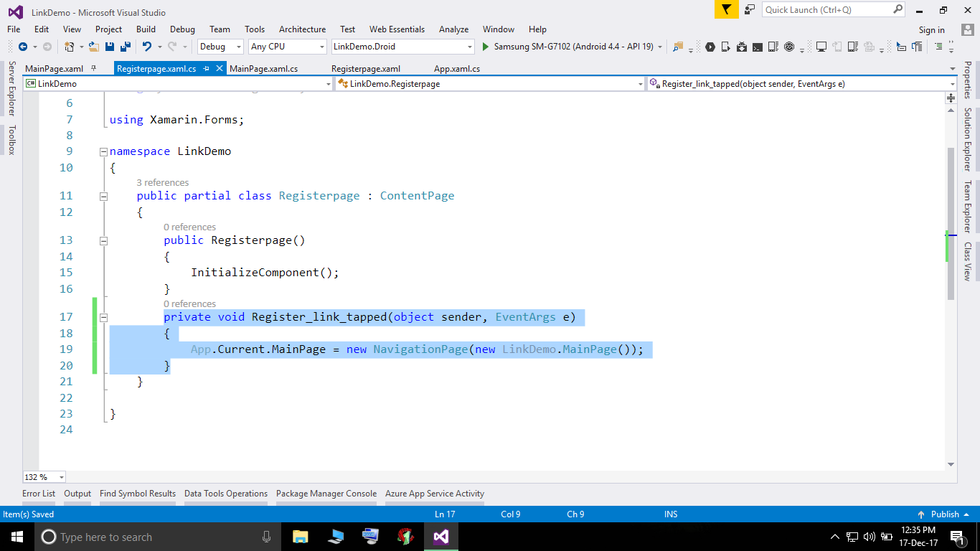Collapse the Registerpage constructor fold marker
The width and height of the screenshot is (980, 551).
click(x=104, y=240)
